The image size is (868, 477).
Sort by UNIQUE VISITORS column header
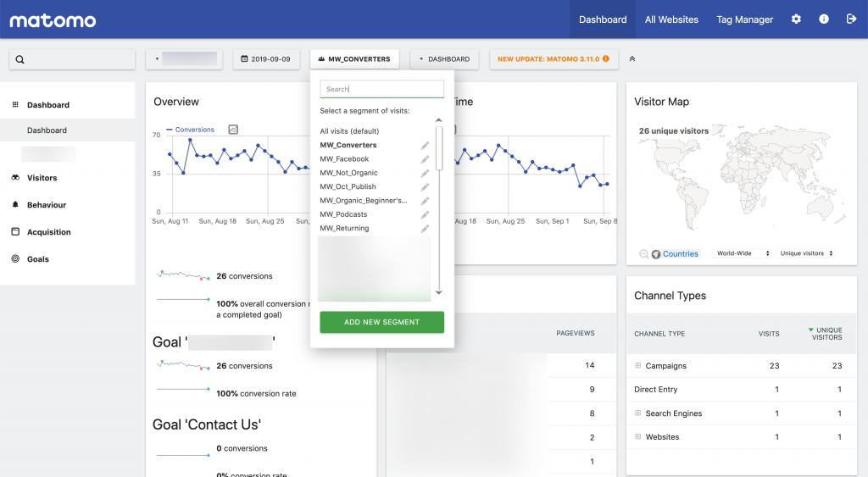tap(826, 334)
